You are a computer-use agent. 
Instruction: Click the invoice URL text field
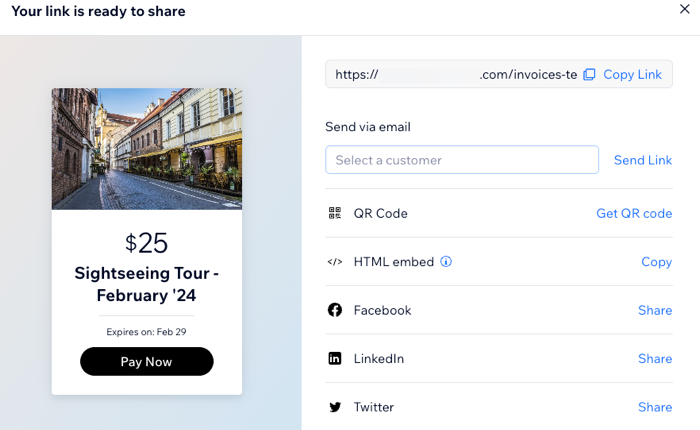[x=455, y=74]
